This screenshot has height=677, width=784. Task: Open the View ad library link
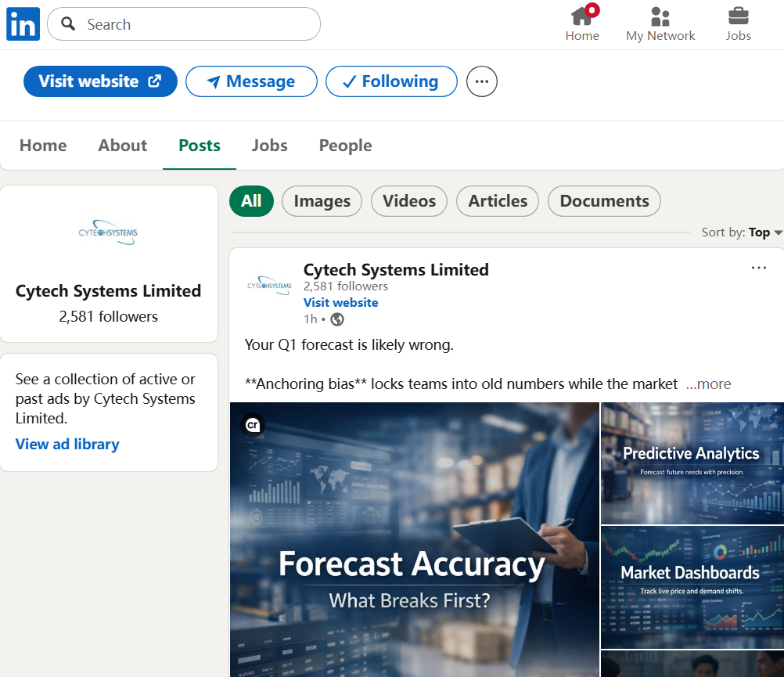tap(67, 444)
